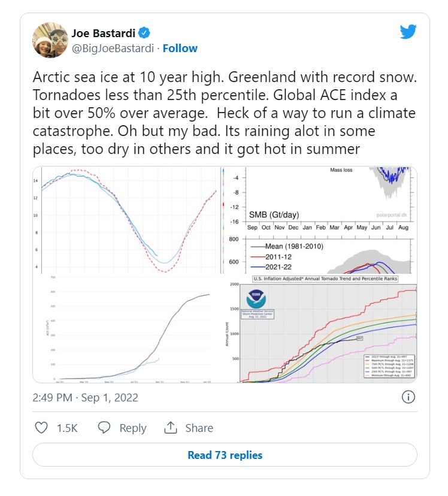Click the Share label
This screenshot has width=448, height=496.
pos(199,428)
